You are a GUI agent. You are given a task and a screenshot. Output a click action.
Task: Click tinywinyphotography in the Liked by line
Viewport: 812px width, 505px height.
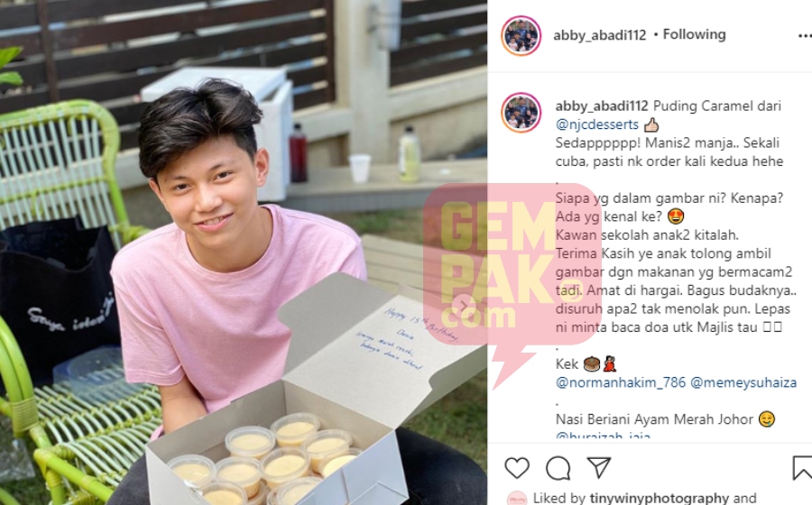(659, 498)
